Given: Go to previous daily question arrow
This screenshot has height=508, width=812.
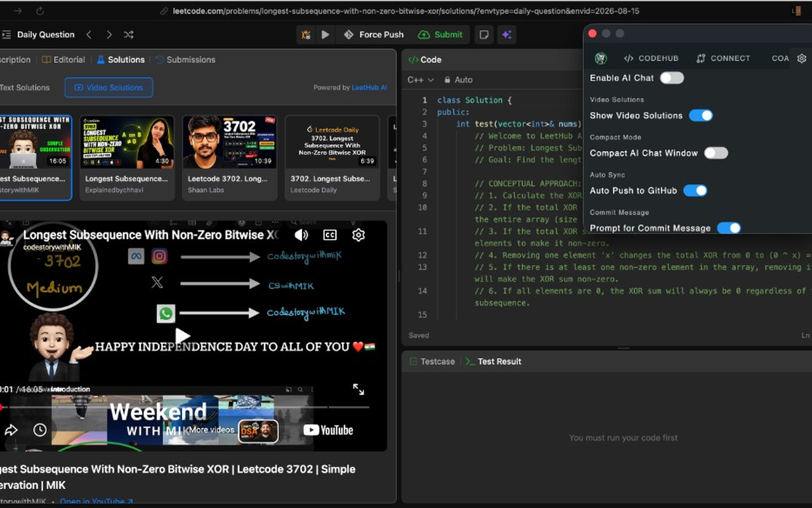Looking at the screenshot, I should click(89, 35).
